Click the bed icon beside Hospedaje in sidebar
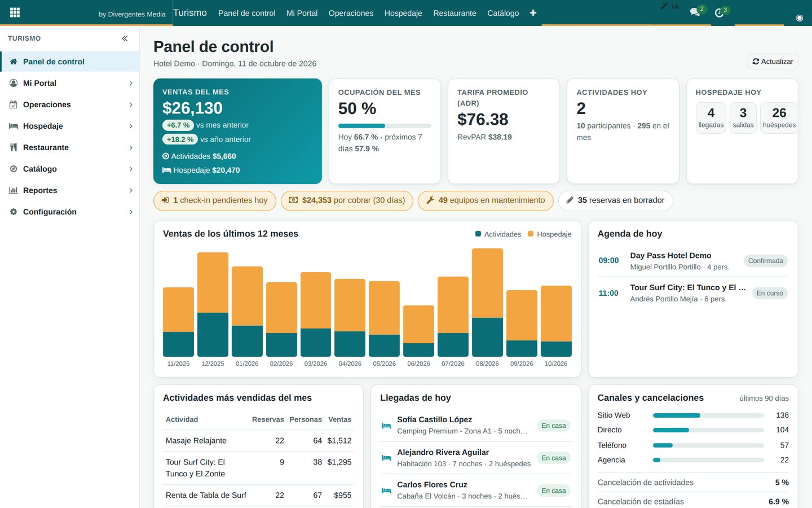 14,126
